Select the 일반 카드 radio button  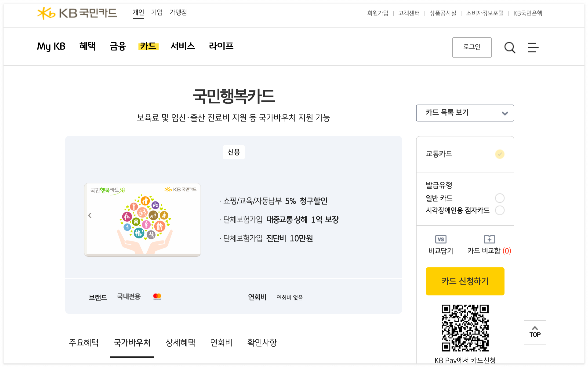pos(499,198)
